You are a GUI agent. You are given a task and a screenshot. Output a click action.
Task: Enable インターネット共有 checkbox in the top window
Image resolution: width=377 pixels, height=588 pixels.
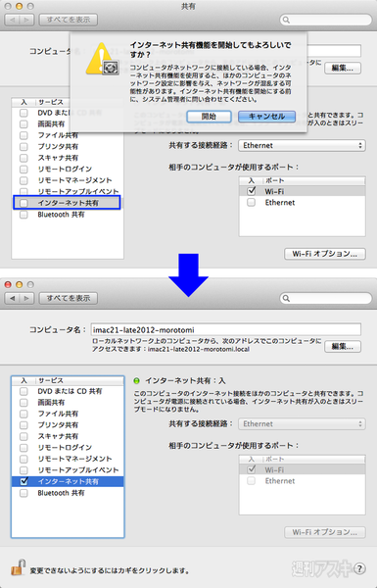point(24,203)
